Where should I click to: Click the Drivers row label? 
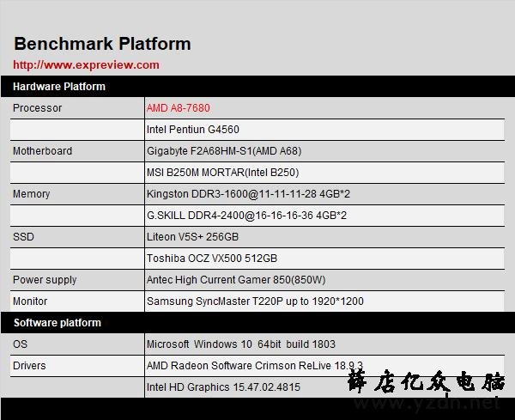click(x=29, y=366)
